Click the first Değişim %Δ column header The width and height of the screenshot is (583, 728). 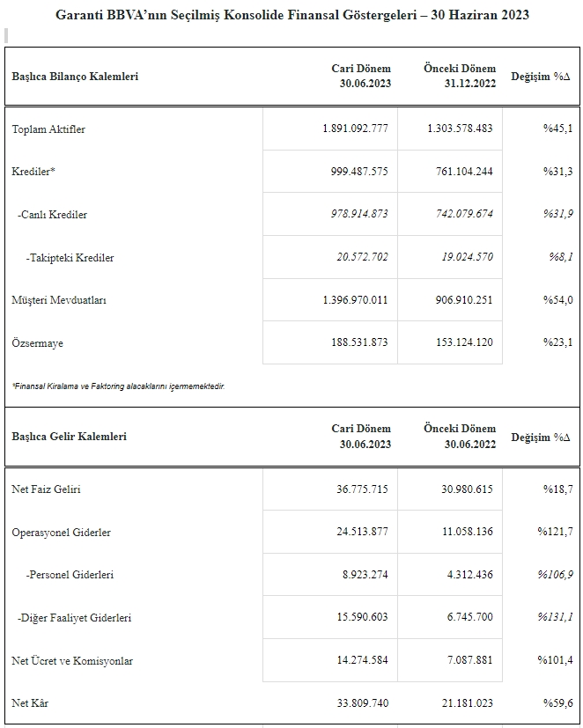point(540,77)
